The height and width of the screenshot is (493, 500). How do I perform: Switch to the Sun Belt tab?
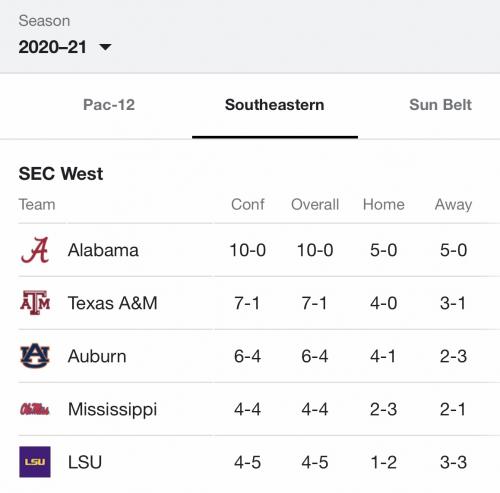coord(440,105)
